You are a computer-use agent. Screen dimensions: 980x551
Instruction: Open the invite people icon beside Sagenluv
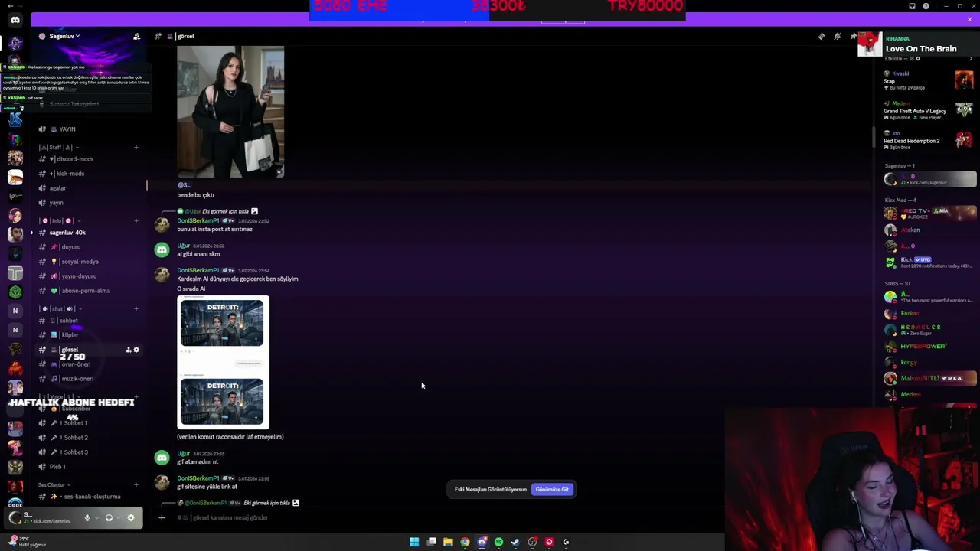[x=136, y=37]
